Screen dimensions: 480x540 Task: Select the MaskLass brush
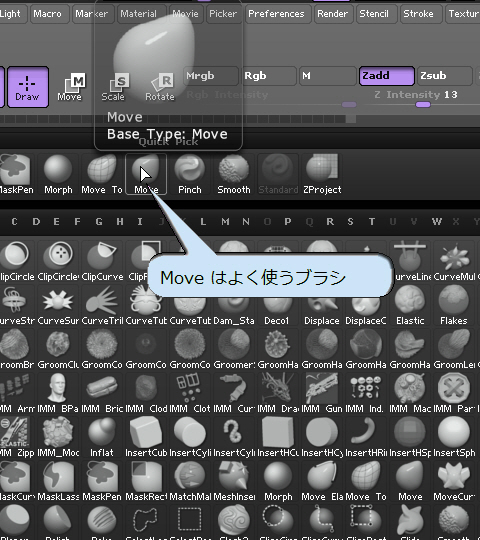tap(58, 482)
